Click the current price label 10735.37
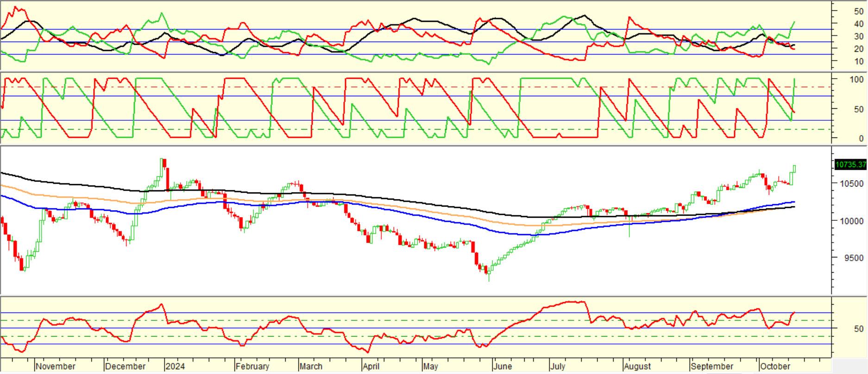This screenshot has width=868, height=374. pos(850,164)
